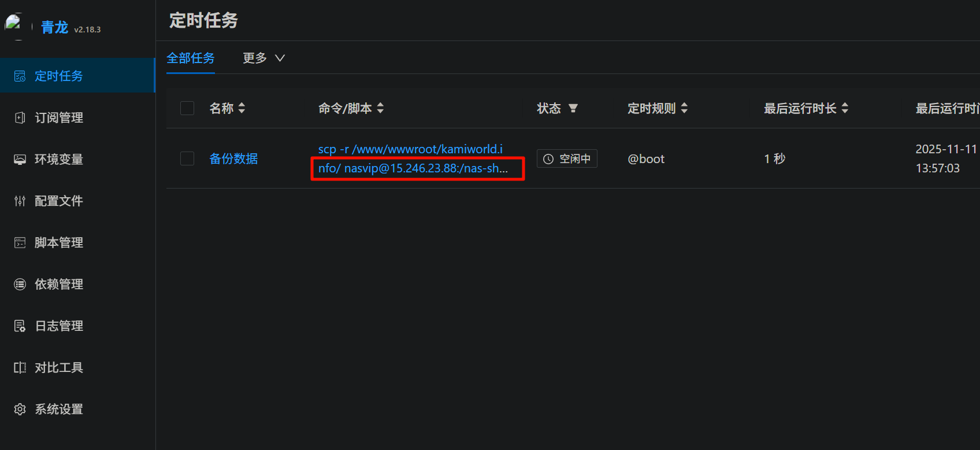The image size is (980, 450).
Task: Click the 订阅管理 sidebar icon
Action: point(20,118)
